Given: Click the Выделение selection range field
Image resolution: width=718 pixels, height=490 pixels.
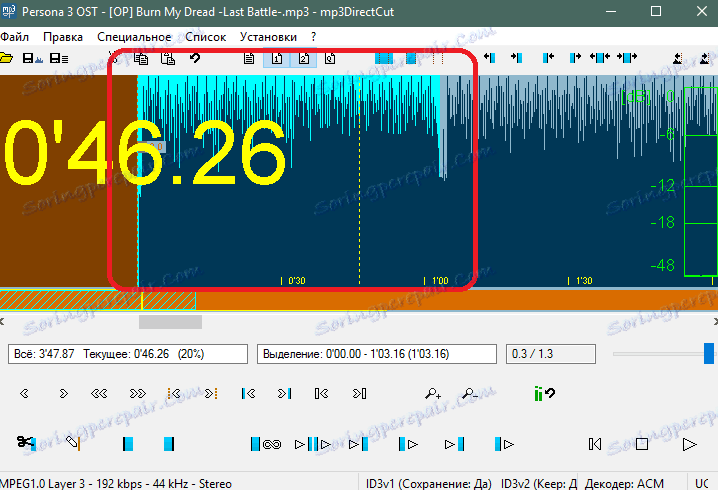Looking at the screenshot, I should (x=377, y=354).
